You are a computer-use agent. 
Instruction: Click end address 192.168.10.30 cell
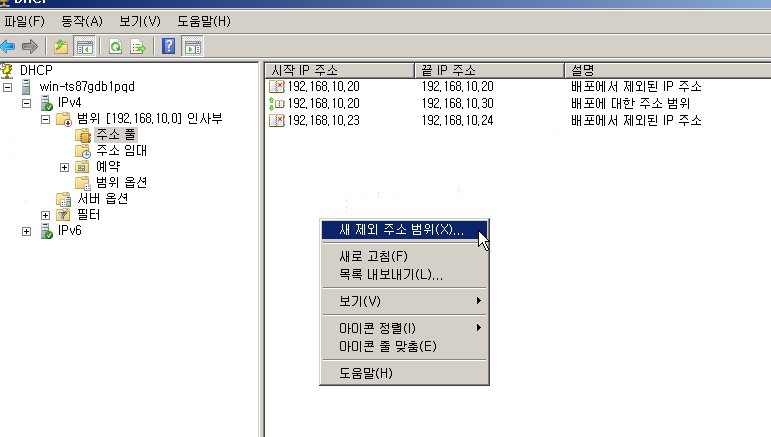click(457, 104)
